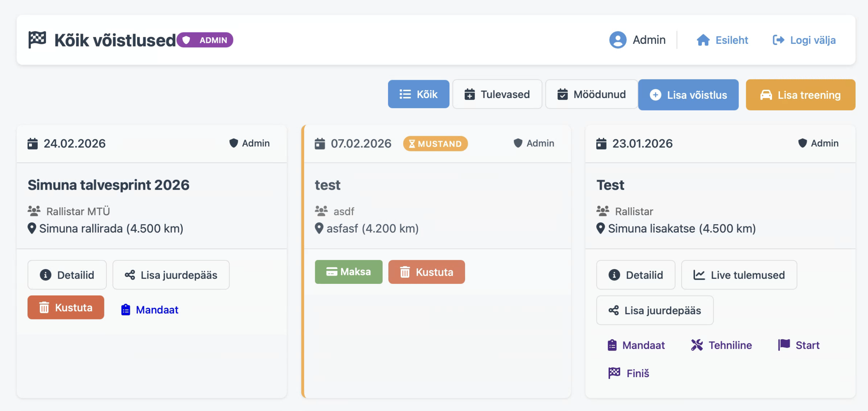Open Detailid for Simuna talvesprint 2026
The height and width of the screenshot is (411, 868).
(67, 275)
